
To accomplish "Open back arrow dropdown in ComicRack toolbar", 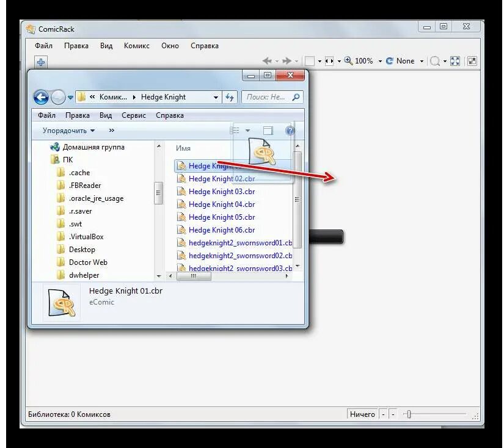I will [x=276, y=61].
